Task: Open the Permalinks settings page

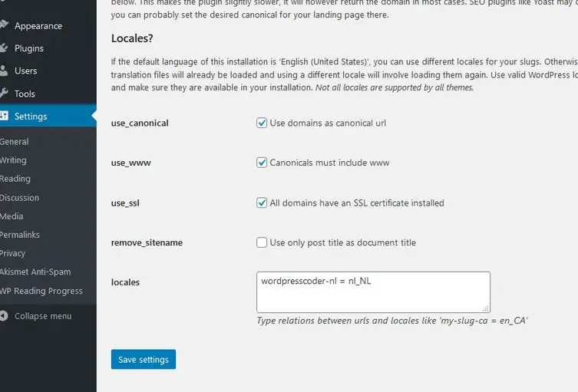Action: tap(19, 235)
